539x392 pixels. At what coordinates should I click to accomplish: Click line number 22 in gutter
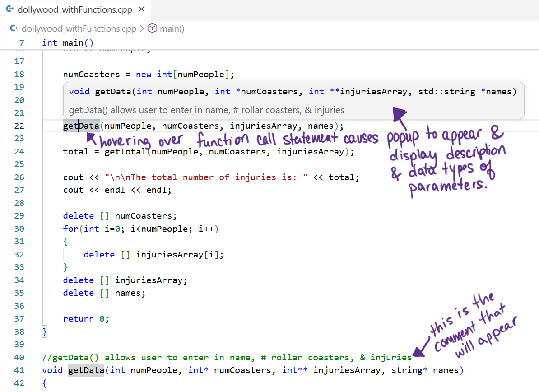click(19, 126)
